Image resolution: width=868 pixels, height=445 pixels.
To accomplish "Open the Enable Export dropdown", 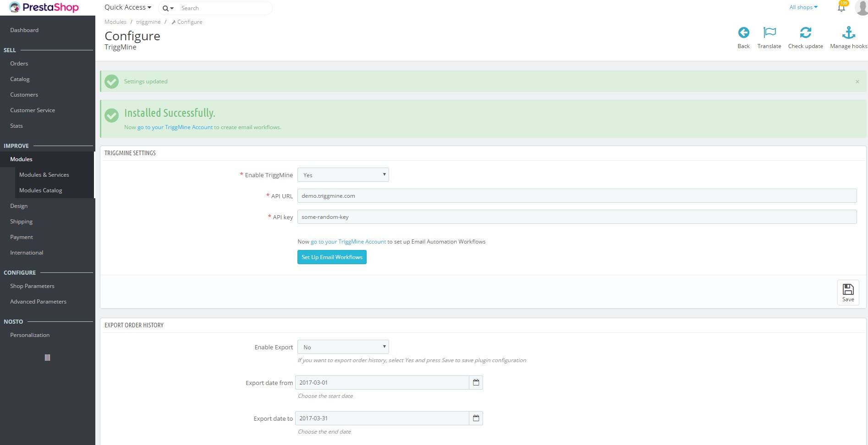I will point(343,347).
